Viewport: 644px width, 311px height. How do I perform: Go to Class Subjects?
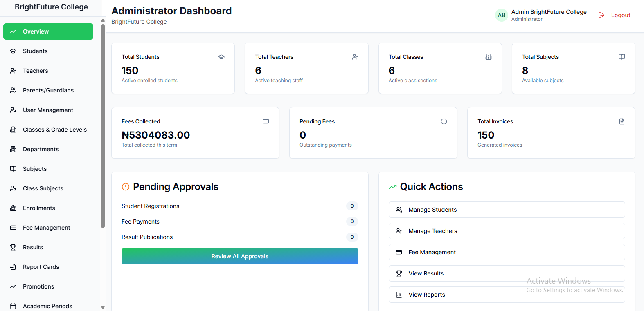[x=48, y=188]
